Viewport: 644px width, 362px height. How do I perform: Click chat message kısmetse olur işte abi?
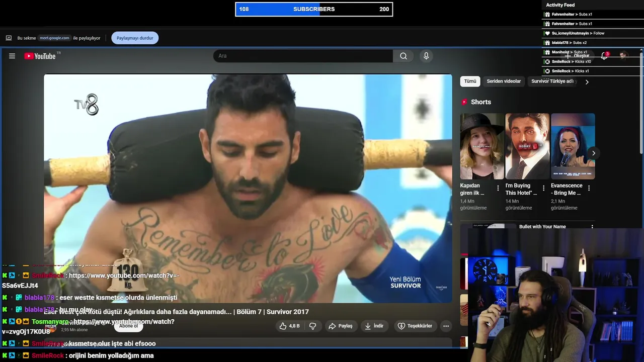(x=112, y=343)
